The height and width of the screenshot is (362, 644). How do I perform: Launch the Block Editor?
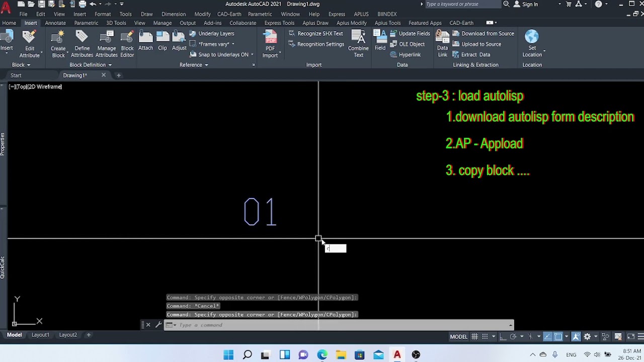127,44
